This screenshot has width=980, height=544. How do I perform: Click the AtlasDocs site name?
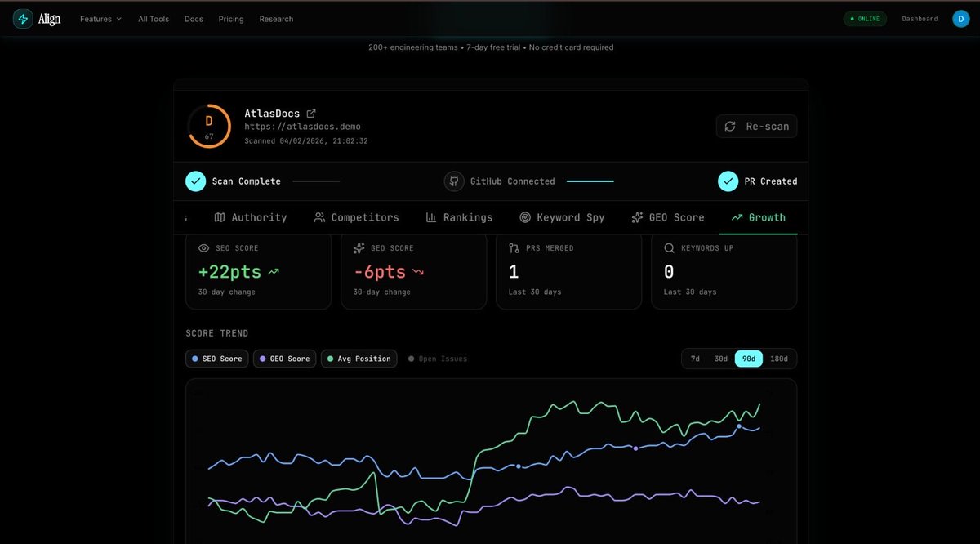pyautogui.click(x=272, y=114)
